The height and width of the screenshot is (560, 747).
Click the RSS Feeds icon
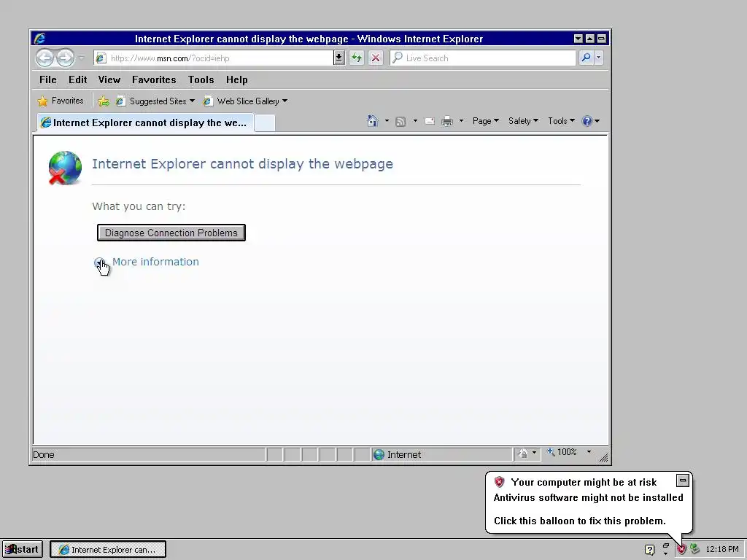[400, 122]
